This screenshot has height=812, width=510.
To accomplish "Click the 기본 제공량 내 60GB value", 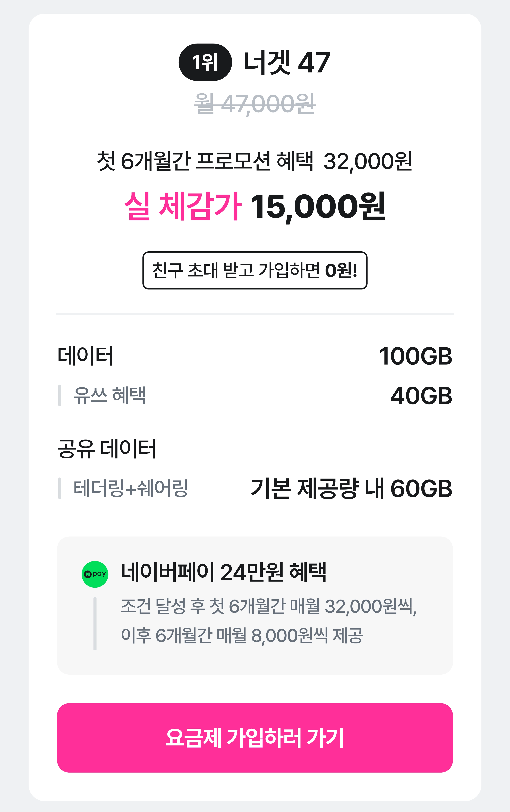I will 351,488.
